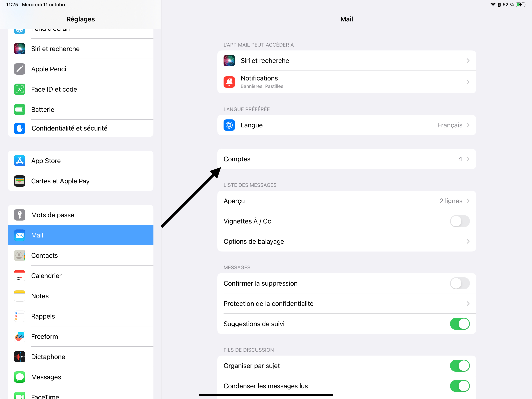
Task: Disable Condenser les messages lus switch
Action: point(460,386)
